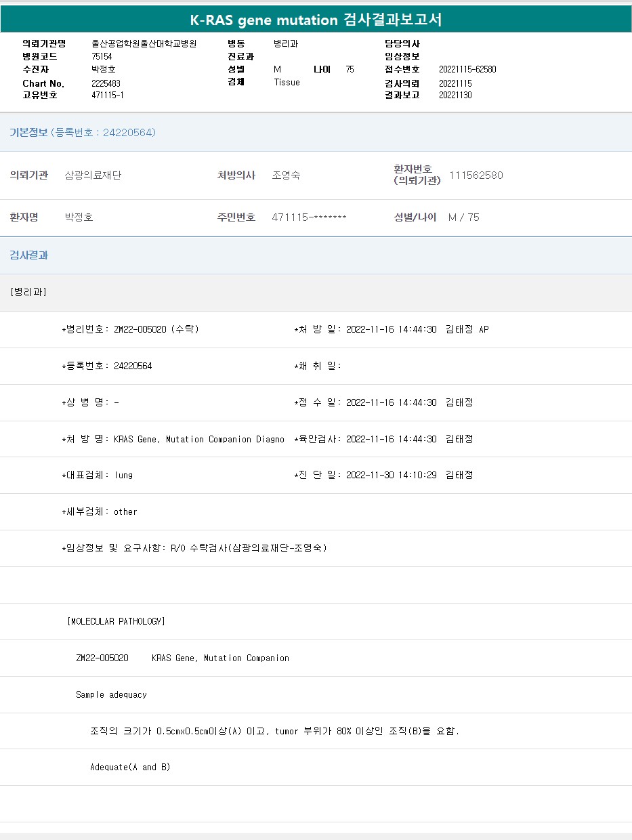Select the pathology number ZM22-005020 (수탁)

click(x=156, y=330)
